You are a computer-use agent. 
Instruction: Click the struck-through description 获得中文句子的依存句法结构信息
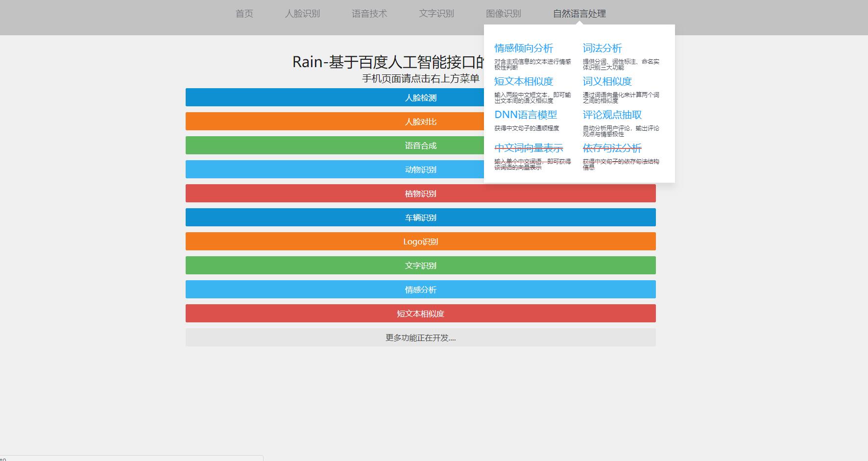pyautogui.click(x=621, y=165)
